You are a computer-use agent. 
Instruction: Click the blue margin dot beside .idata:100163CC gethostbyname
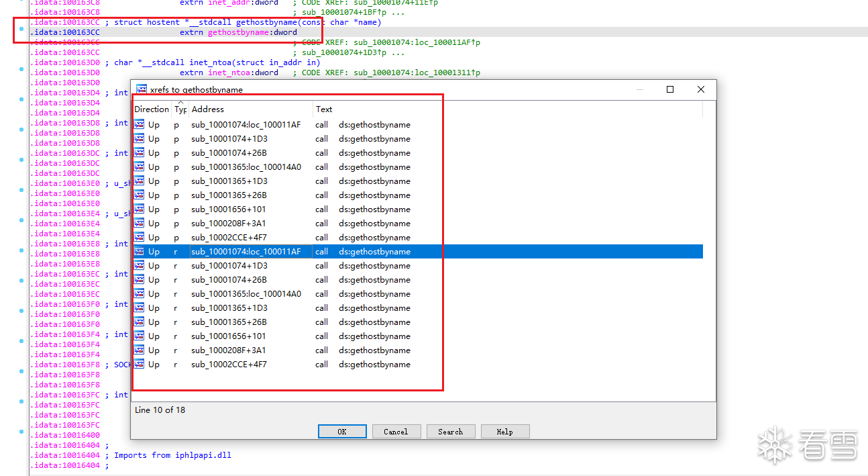pyautogui.click(x=21, y=29)
